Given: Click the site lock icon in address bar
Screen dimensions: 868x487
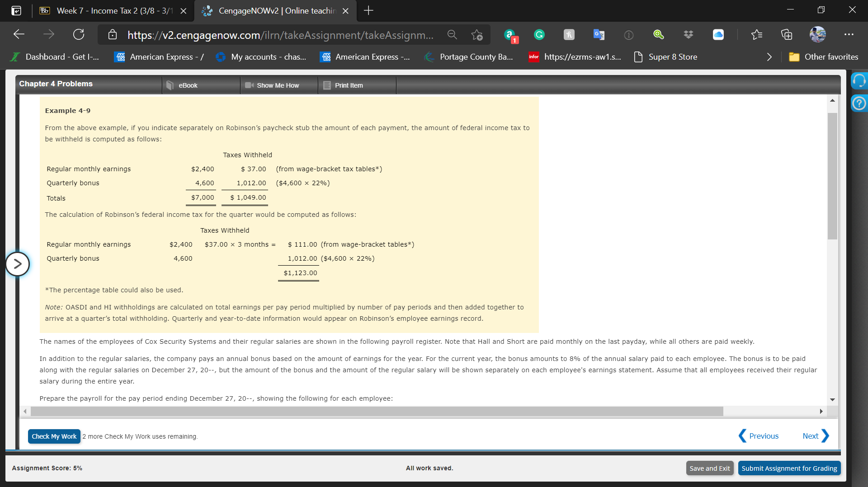Looking at the screenshot, I should click(x=113, y=35).
